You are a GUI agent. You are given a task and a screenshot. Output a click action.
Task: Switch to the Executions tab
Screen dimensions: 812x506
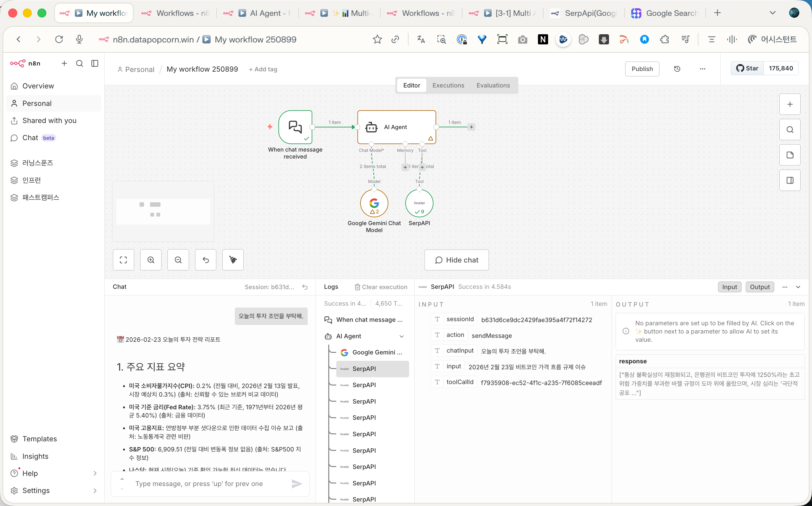pyautogui.click(x=448, y=85)
